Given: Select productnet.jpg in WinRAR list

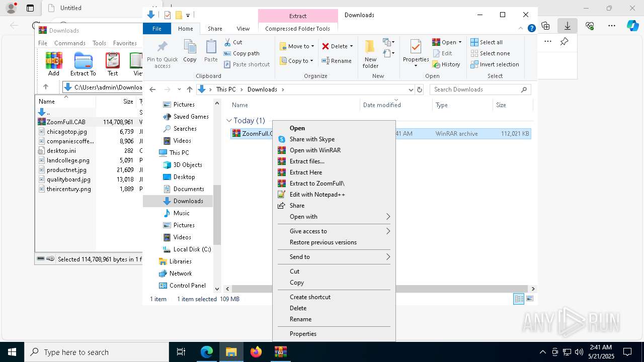Looking at the screenshot, I should 66,170.
